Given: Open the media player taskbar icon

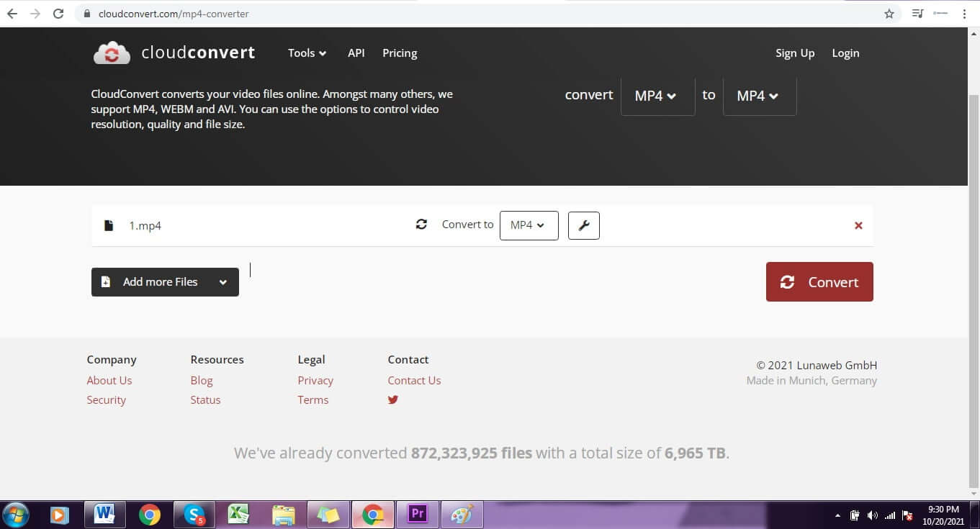Looking at the screenshot, I should click(59, 515).
